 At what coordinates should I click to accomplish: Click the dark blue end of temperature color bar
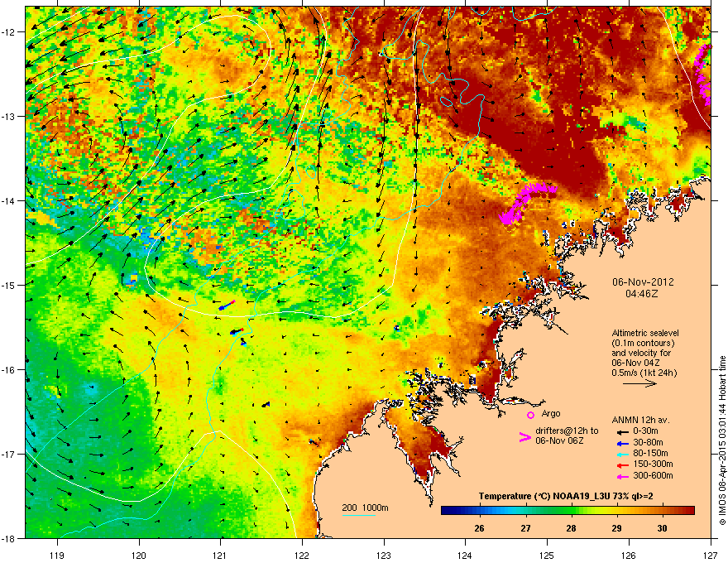[x=448, y=511]
